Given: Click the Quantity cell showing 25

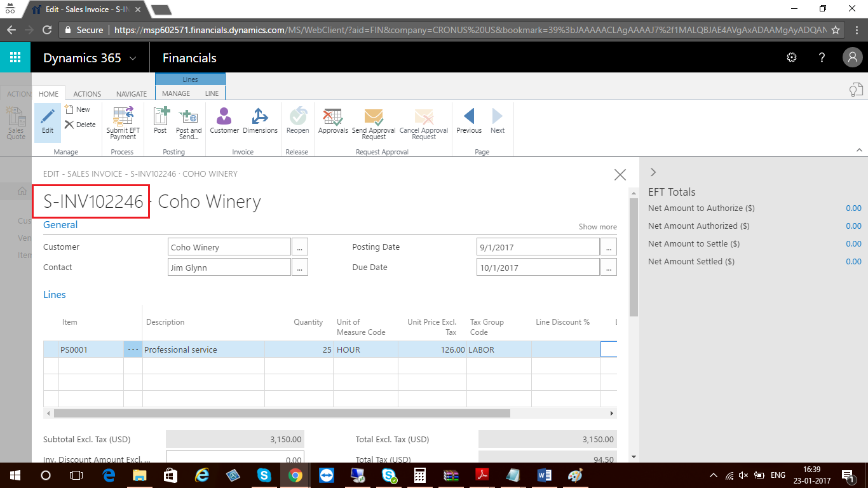Looking at the screenshot, I should 299,349.
